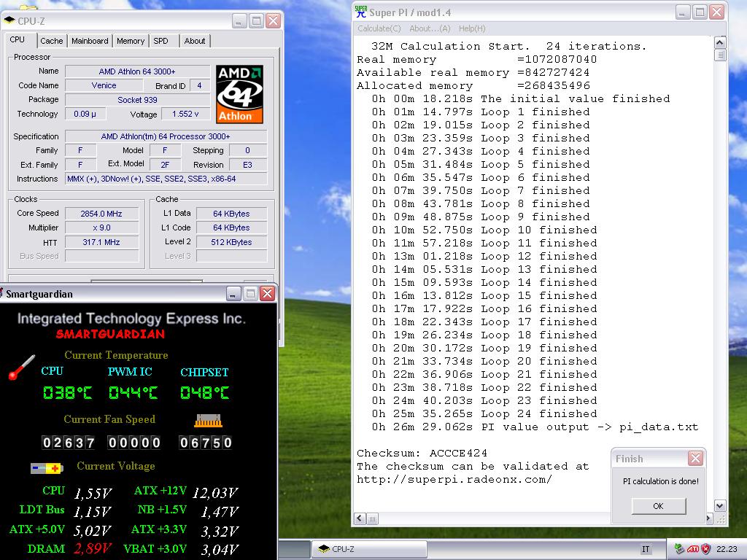Viewport: 747px width, 560px height.
Task: Click the Super PI horizontal scrollbar left arrow
Action: pos(360,518)
